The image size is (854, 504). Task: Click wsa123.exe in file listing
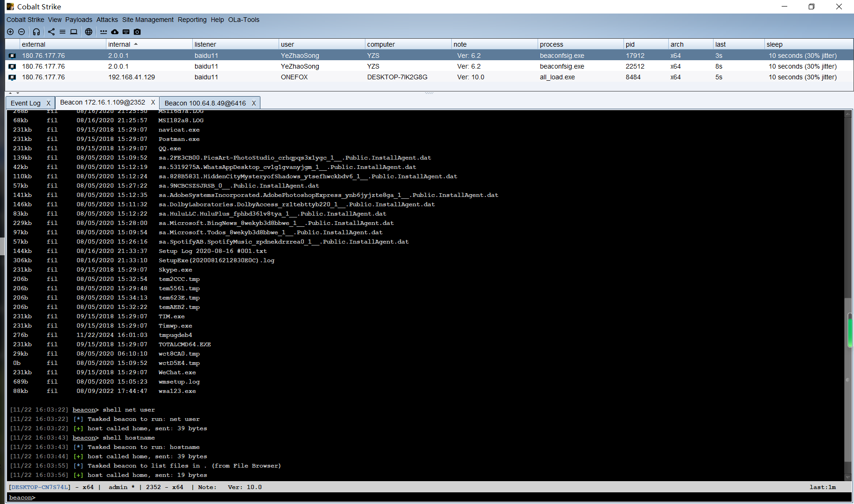point(177,391)
